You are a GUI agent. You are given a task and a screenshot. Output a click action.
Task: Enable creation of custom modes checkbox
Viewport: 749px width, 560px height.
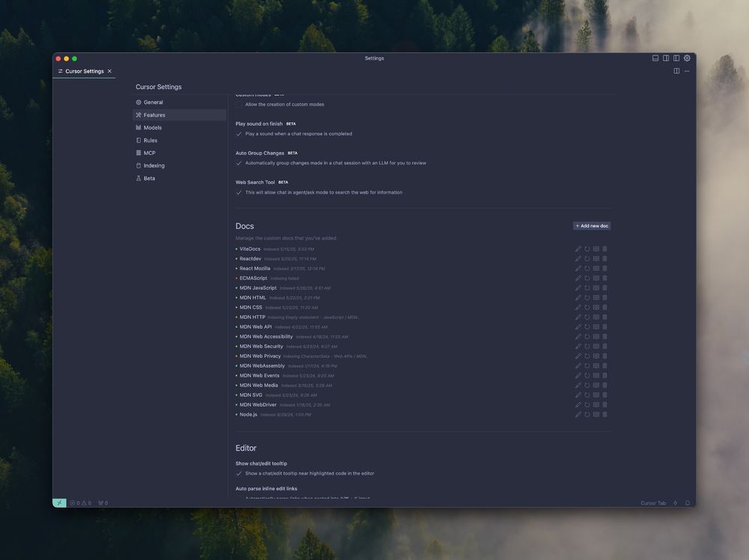pos(239,105)
